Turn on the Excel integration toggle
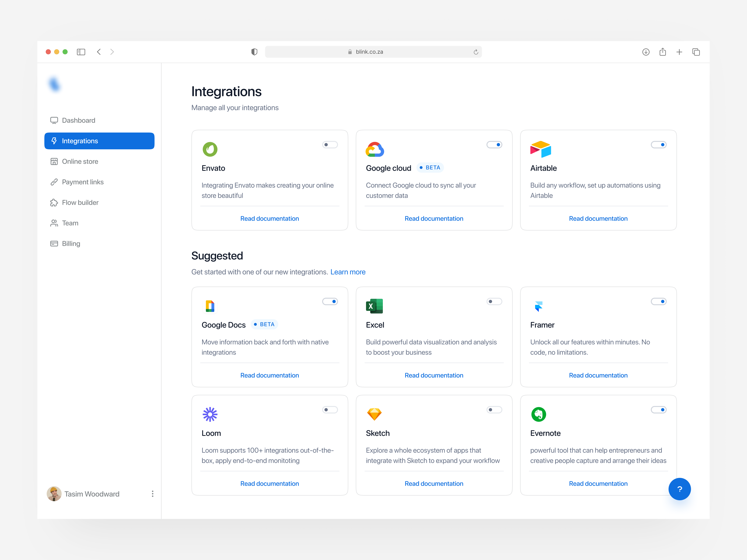This screenshot has width=747, height=560. click(494, 301)
